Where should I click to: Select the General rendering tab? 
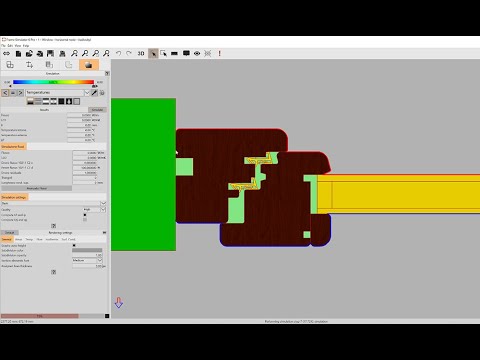7,239
